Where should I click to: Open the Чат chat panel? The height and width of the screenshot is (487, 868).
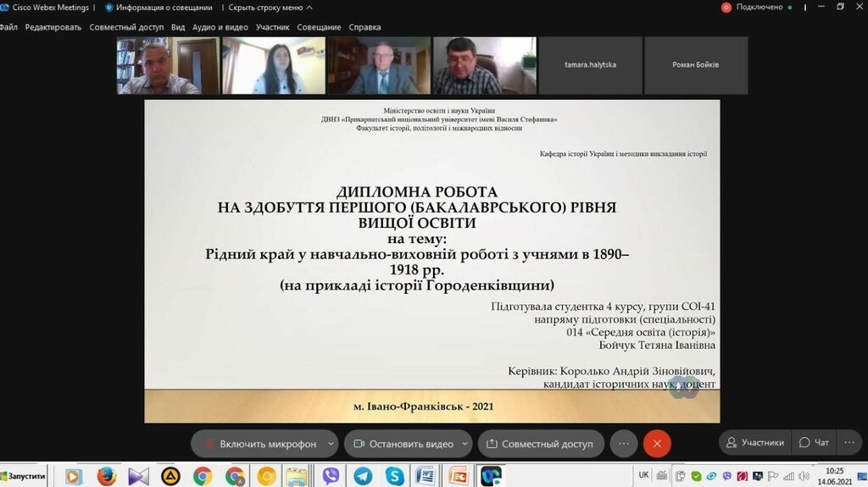(815, 442)
